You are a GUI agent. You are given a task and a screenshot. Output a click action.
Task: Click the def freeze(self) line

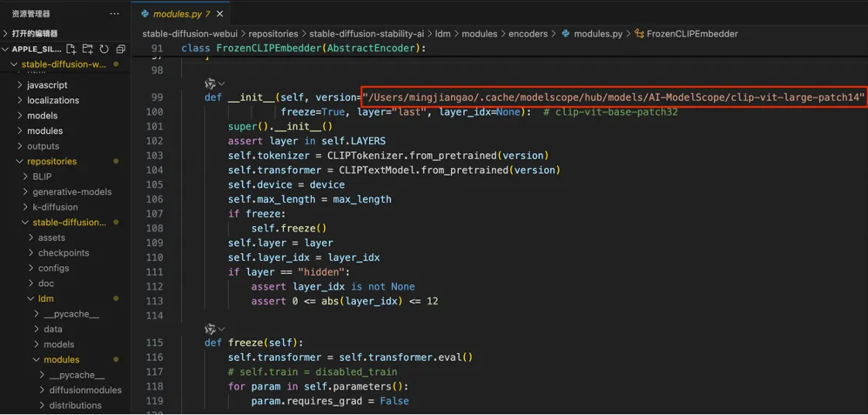[x=254, y=342]
